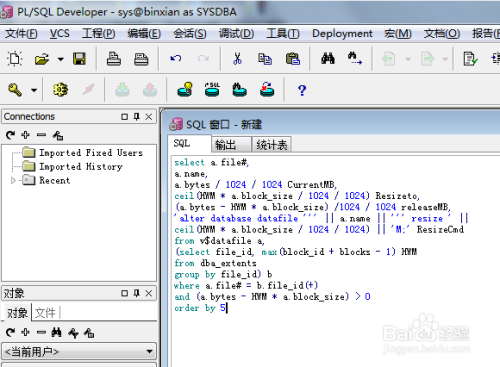Cut selection with the scissors icon
The image size is (500, 367).
[237, 59]
